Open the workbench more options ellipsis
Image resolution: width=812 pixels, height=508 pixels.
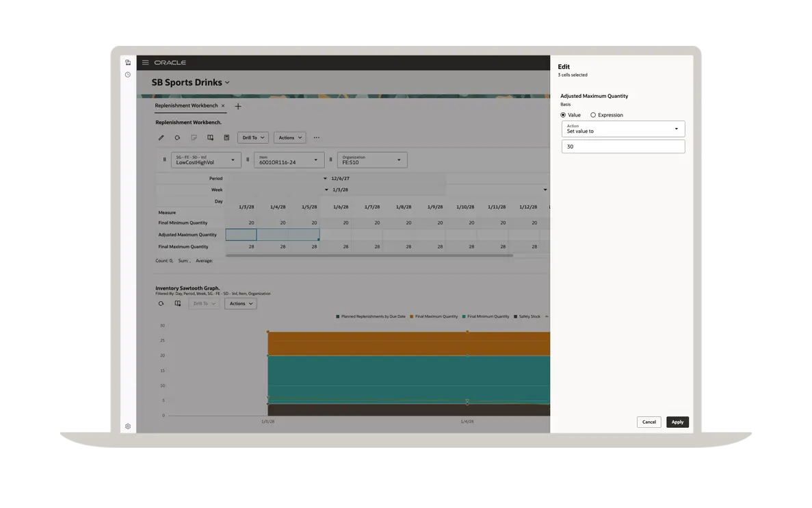(x=317, y=138)
